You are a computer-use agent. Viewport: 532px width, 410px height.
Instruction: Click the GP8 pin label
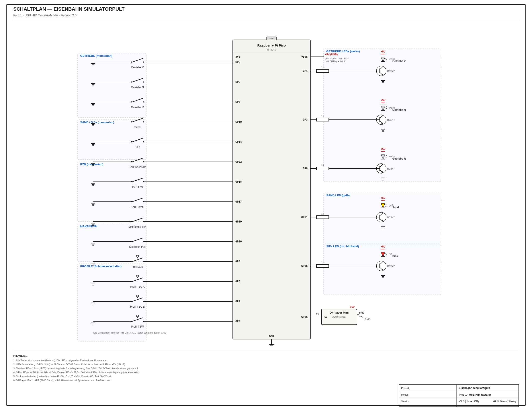point(238,322)
